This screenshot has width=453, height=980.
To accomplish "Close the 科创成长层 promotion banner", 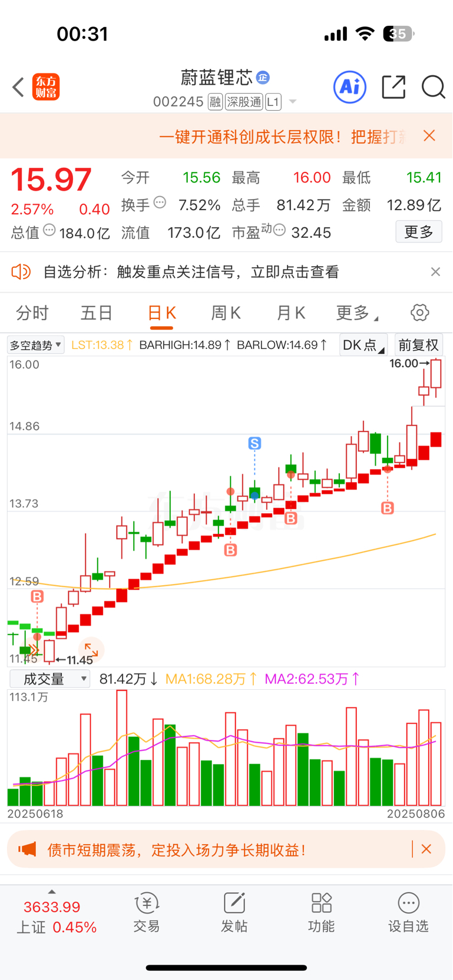I will [x=429, y=136].
